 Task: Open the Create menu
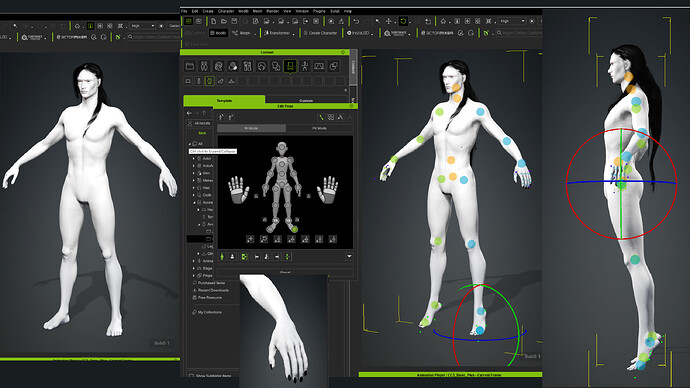[x=208, y=11]
